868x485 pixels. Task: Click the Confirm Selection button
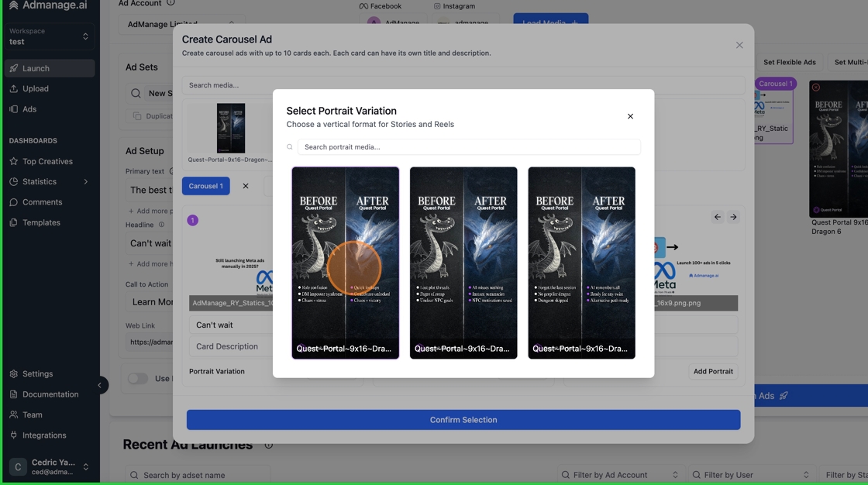[x=463, y=420]
